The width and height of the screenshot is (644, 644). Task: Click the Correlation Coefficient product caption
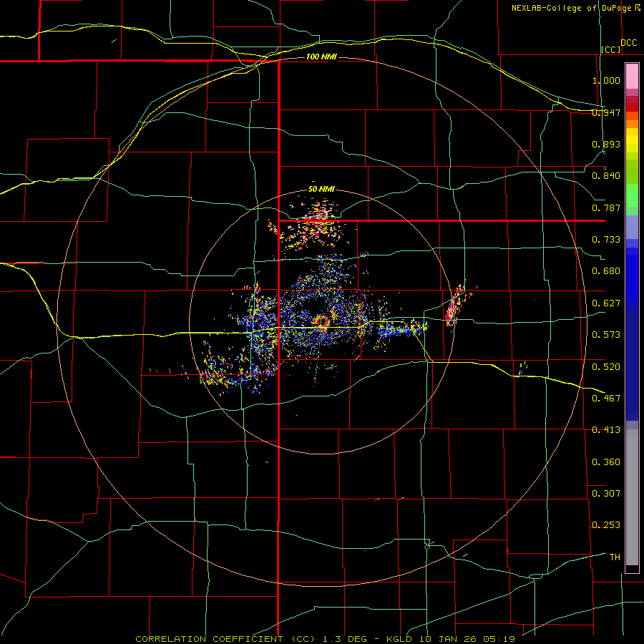[x=325, y=639]
